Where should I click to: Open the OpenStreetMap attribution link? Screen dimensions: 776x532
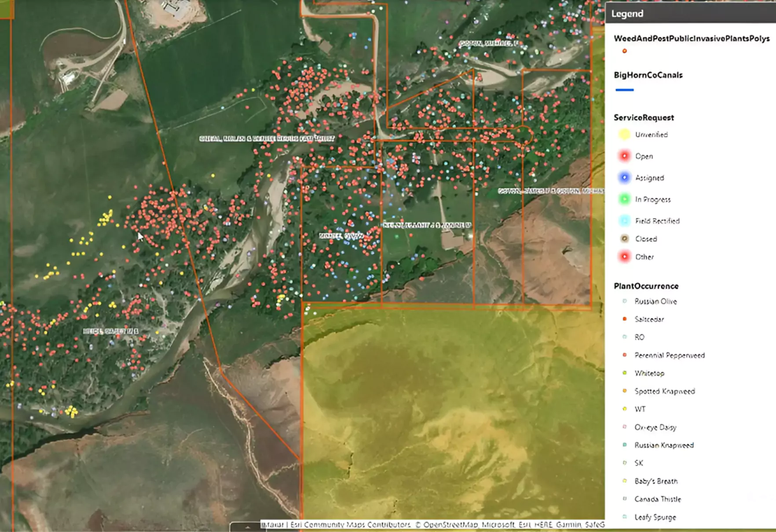[x=450, y=525]
